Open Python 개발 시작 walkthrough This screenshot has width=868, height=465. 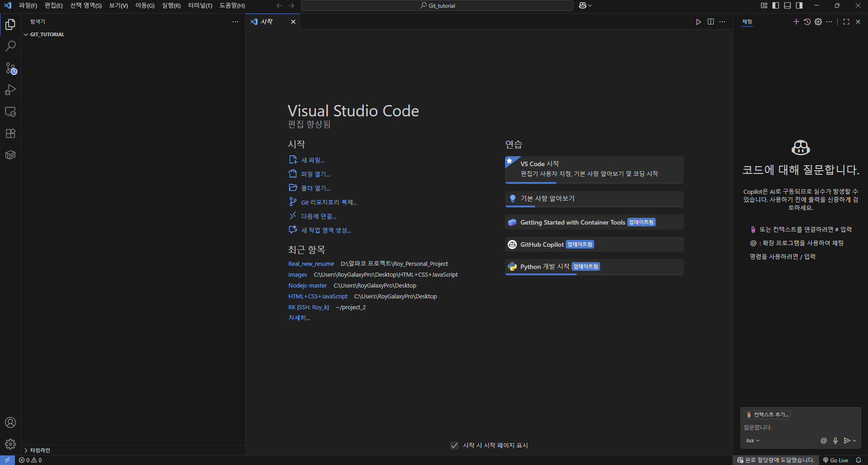594,267
